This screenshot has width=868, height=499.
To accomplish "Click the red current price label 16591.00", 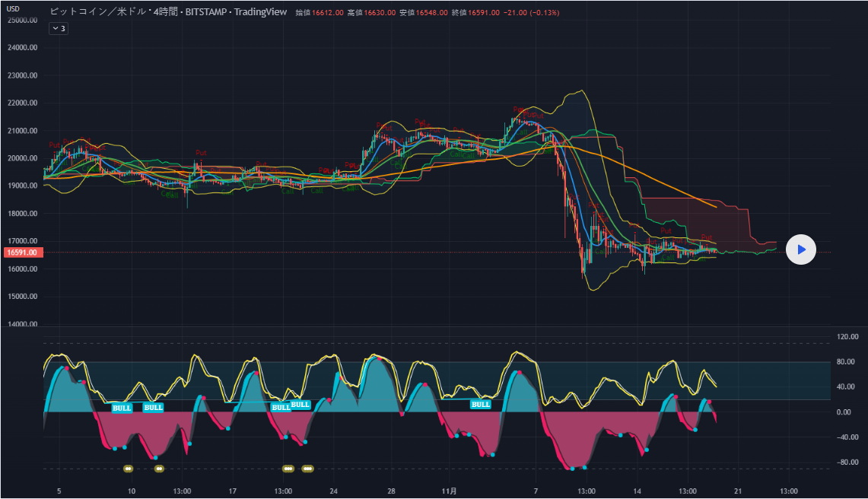I will [21, 253].
